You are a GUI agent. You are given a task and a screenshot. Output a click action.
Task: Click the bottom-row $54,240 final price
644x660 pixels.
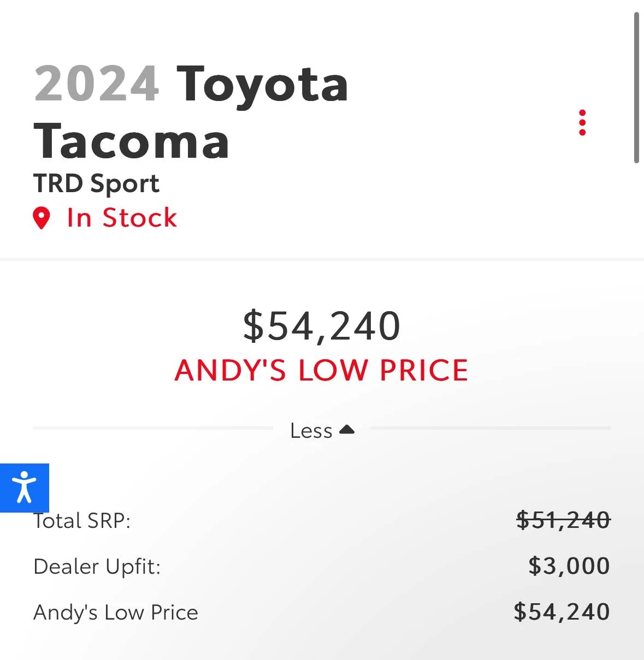[x=562, y=612]
